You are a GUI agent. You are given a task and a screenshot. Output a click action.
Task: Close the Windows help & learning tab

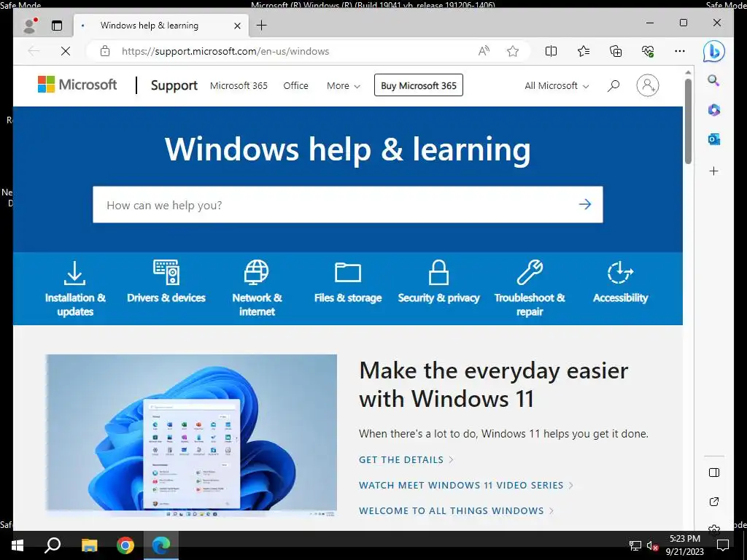point(237,26)
